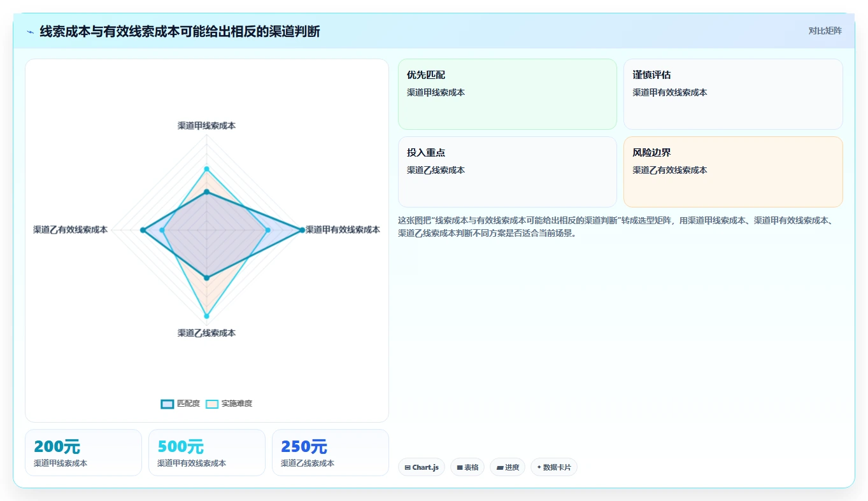
Task: Toggle the 匹配度 legend swatch
Action: coord(167,404)
